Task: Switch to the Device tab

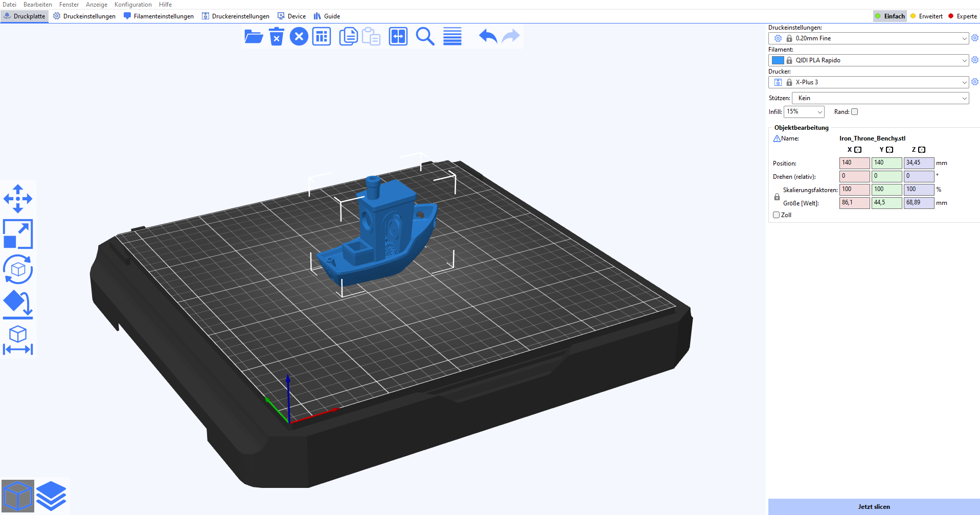Action: tap(291, 16)
